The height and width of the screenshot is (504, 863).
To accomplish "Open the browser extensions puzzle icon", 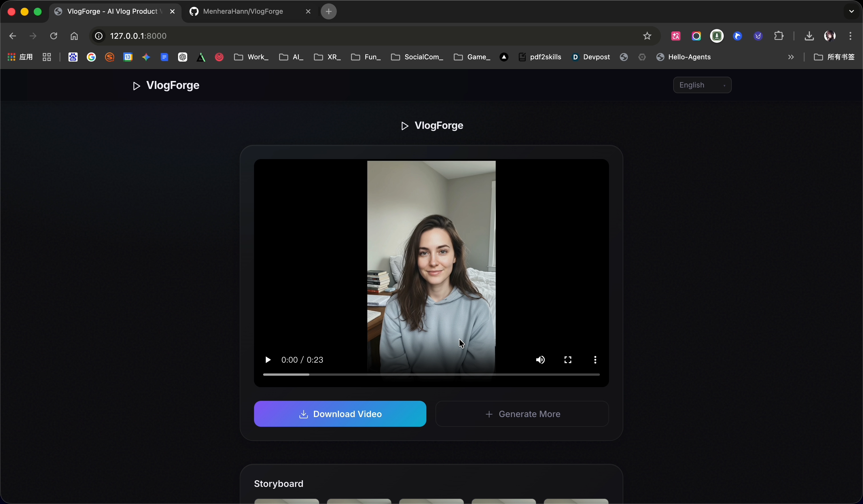I will 779,36.
